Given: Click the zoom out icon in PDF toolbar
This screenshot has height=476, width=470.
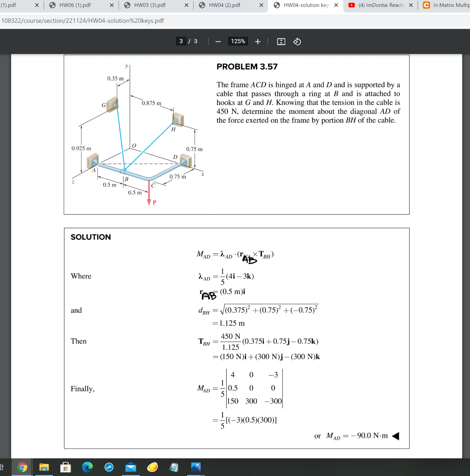Looking at the screenshot, I should pyautogui.click(x=218, y=41).
